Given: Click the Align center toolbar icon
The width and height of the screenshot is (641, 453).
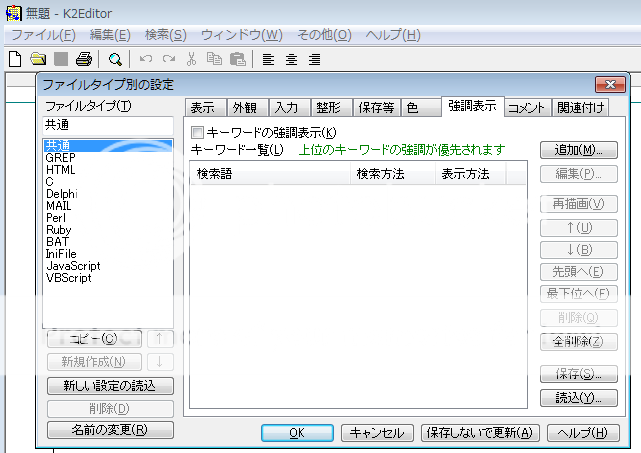Looking at the screenshot, I should pos(291,60).
